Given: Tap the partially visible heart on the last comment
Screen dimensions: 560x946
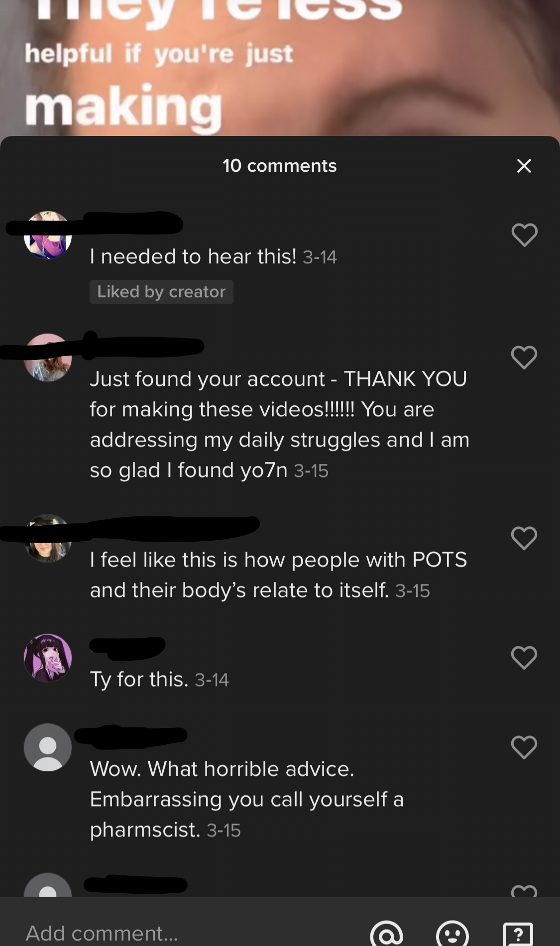Looking at the screenshot, I should [x=524, y=891].
